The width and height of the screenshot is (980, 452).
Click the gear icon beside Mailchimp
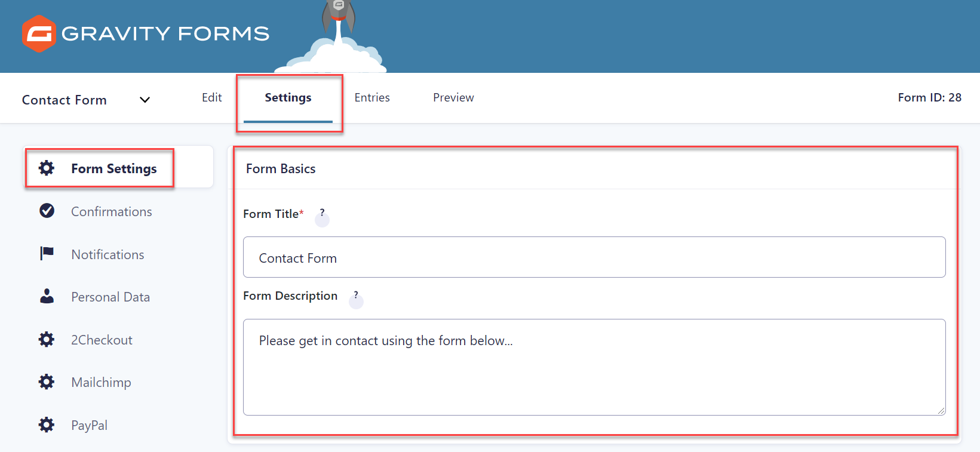click(47, 382)
